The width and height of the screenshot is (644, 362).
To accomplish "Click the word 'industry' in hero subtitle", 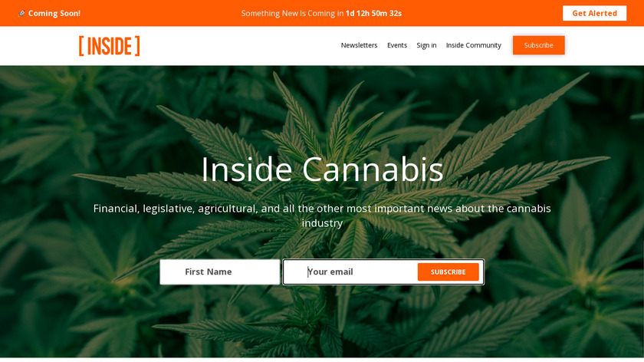I will click(322, 223).
